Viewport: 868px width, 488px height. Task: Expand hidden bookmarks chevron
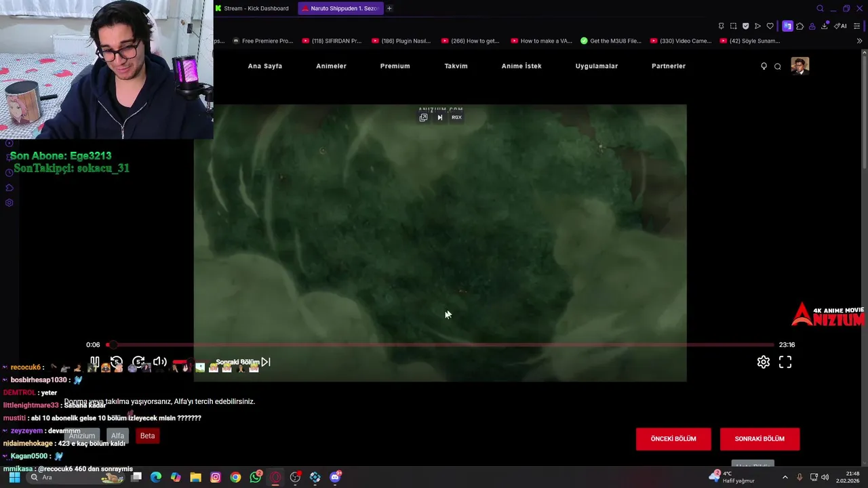pyautogui.click(x=859, y=41)
